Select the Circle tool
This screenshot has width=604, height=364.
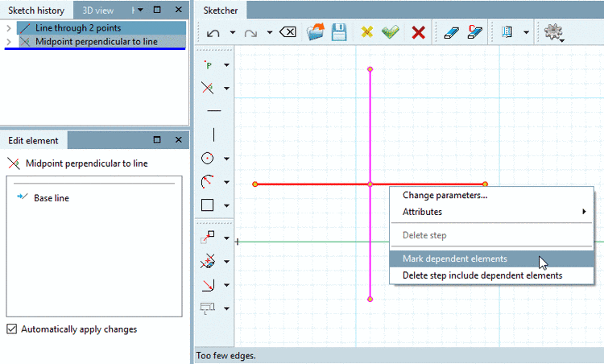point(208,159)
